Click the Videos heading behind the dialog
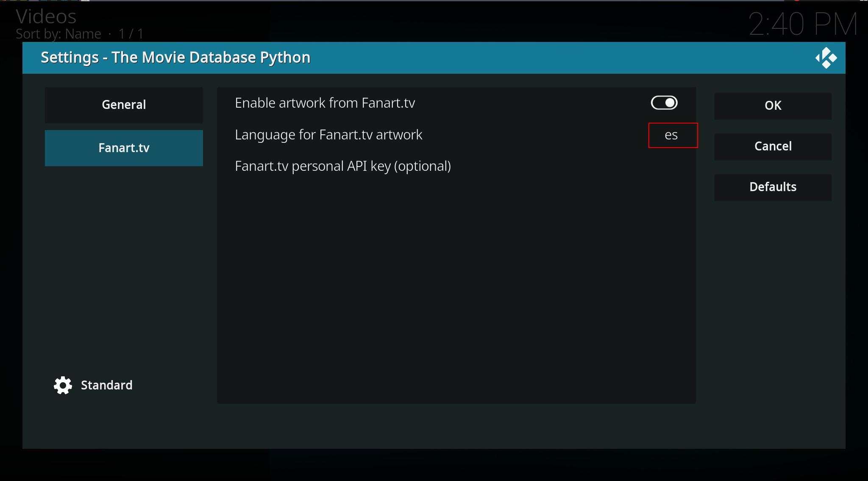 tap(46, 17)
